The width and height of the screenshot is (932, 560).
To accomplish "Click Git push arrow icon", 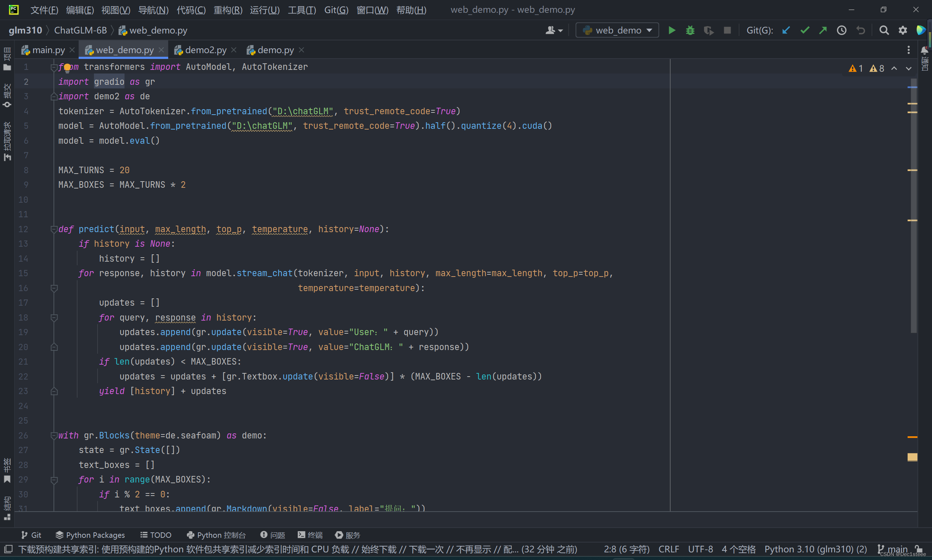I will [x=823, y=30].
